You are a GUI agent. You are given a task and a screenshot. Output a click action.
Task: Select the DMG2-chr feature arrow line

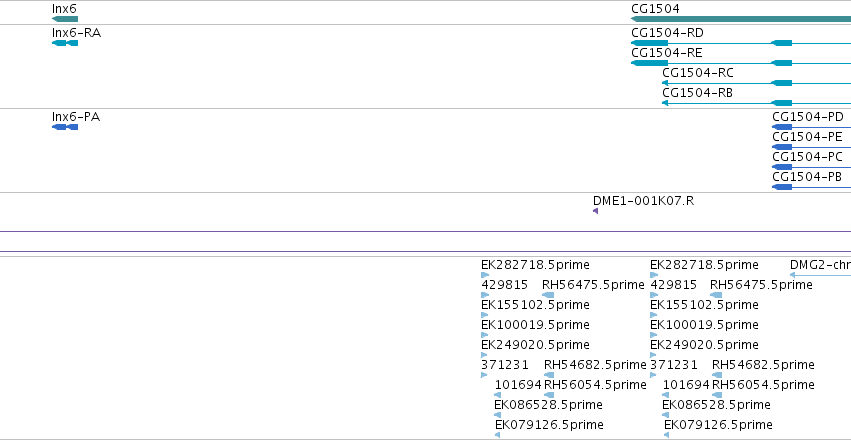coord(820,275)
